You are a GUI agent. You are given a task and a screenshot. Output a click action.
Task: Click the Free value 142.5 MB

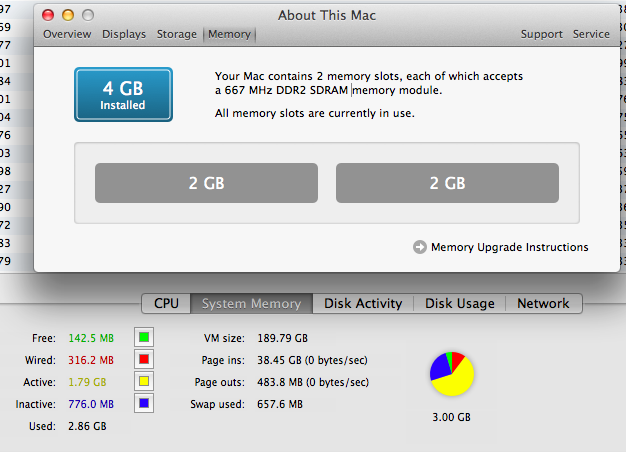pyautogui.click(x=91, y=338)
